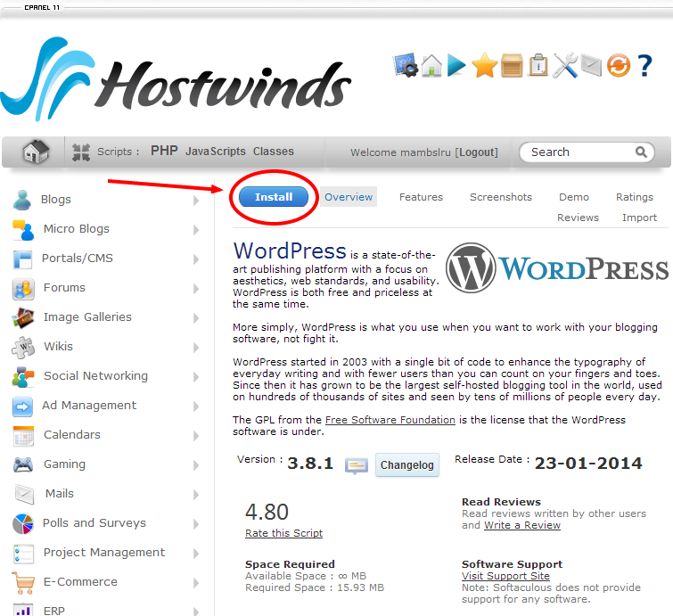
Task: Select the Gaming category label
Action: click(64, 464)
